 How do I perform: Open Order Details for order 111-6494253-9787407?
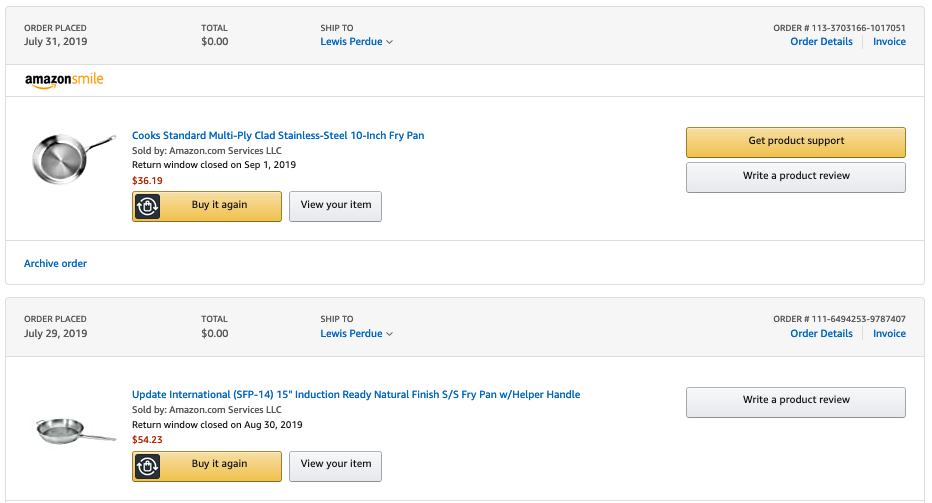click(821, 334)
